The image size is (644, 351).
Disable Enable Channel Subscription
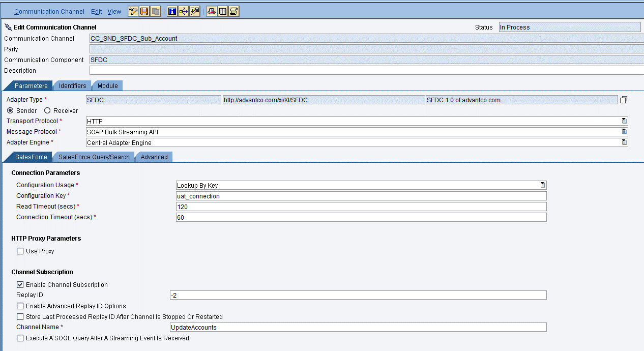pos(20,284)
